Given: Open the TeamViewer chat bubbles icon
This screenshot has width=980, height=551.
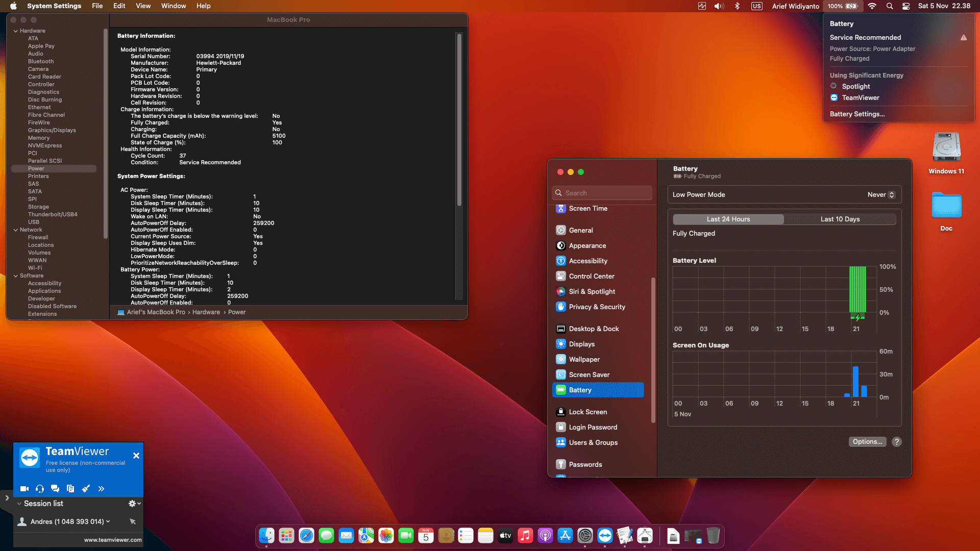Looking at the screenshot, I should (x=55, y=489).
